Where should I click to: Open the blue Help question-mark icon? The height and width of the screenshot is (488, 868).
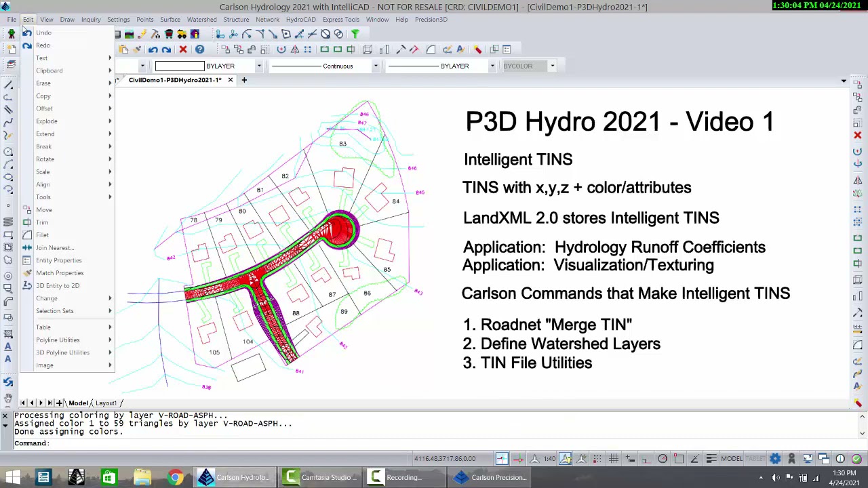click(199, 49)
